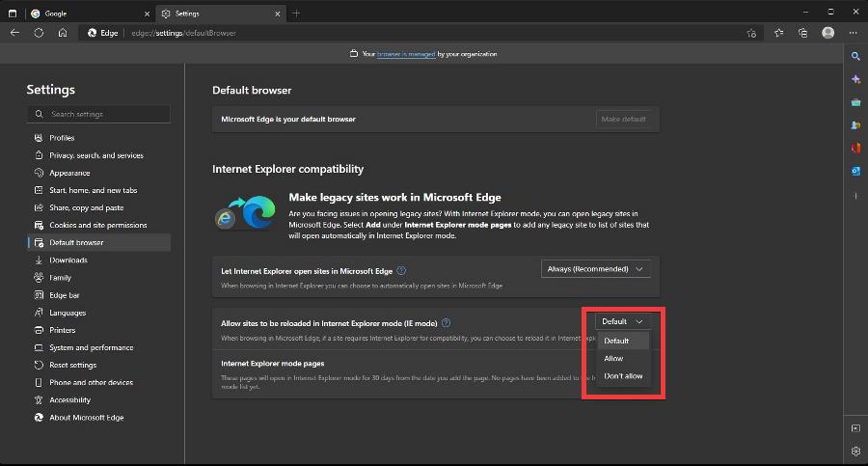Screen dimensions: 868x466
Task: Select Default option in dropdown list
Action: coord(623,341)
